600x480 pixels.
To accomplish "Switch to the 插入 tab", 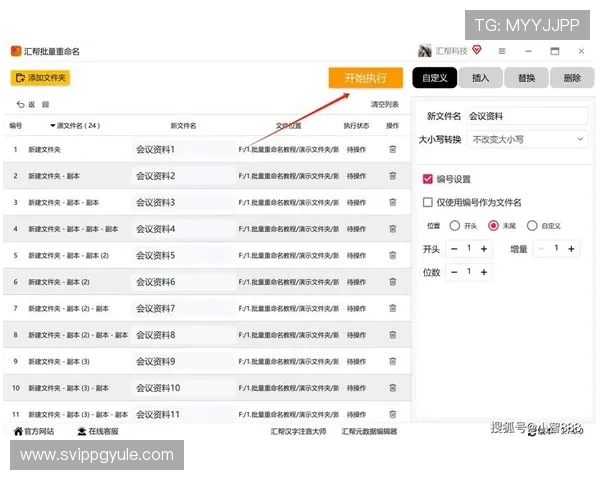I will click(x=480, y=78).
